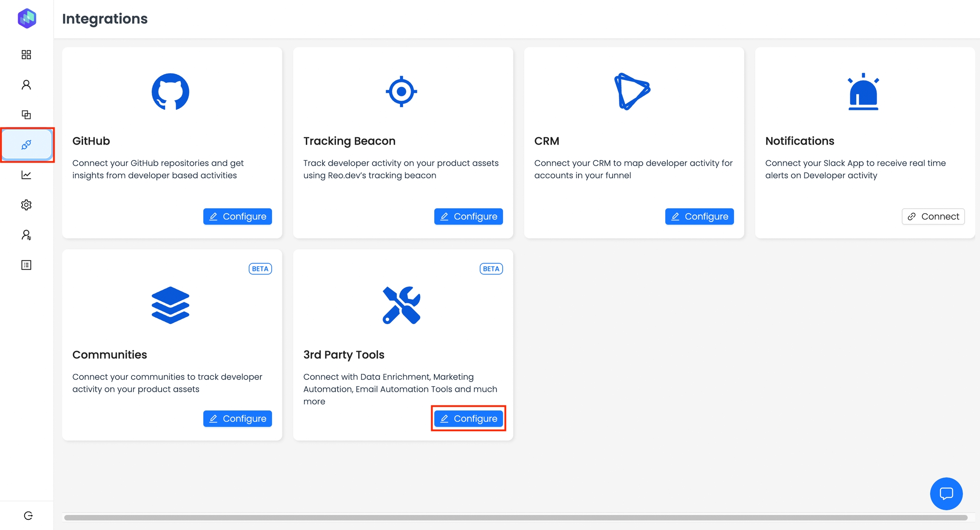Screen dimensions: 980x530
Task: Configure the Communities integration
Action: tap(237, 419)
